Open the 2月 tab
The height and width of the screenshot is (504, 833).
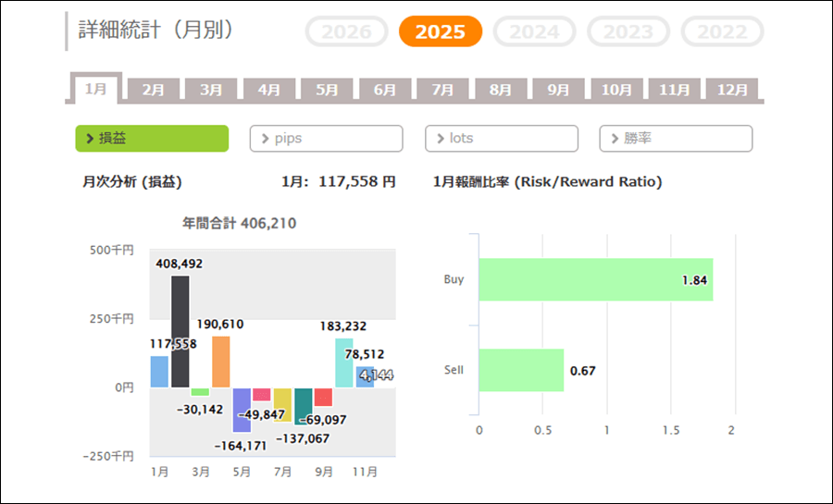click(x=154, y=89)
